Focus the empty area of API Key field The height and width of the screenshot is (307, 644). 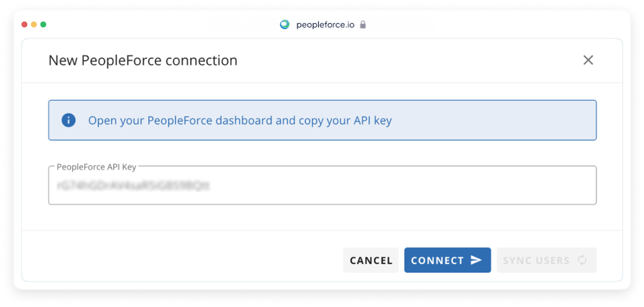402,185
